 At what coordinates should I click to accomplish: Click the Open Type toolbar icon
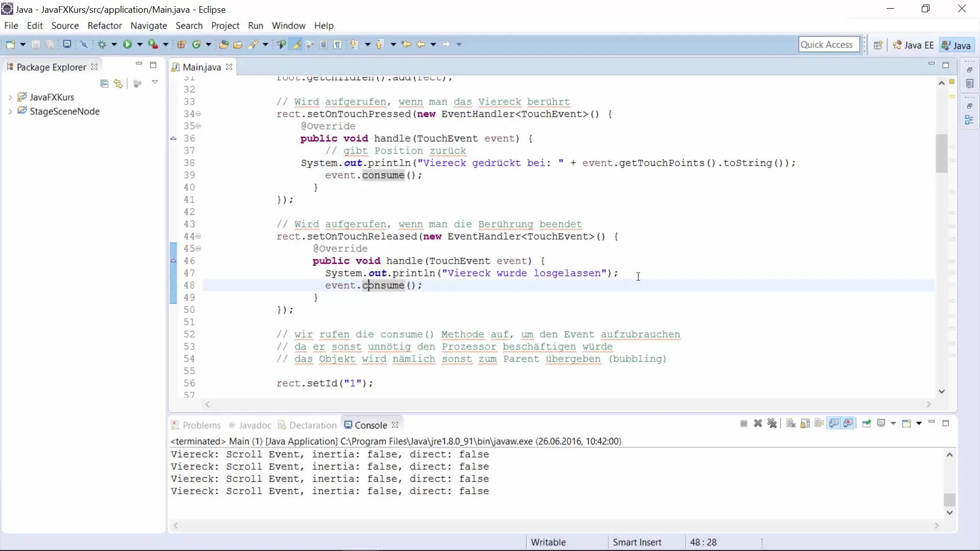[x=224, y=44]
